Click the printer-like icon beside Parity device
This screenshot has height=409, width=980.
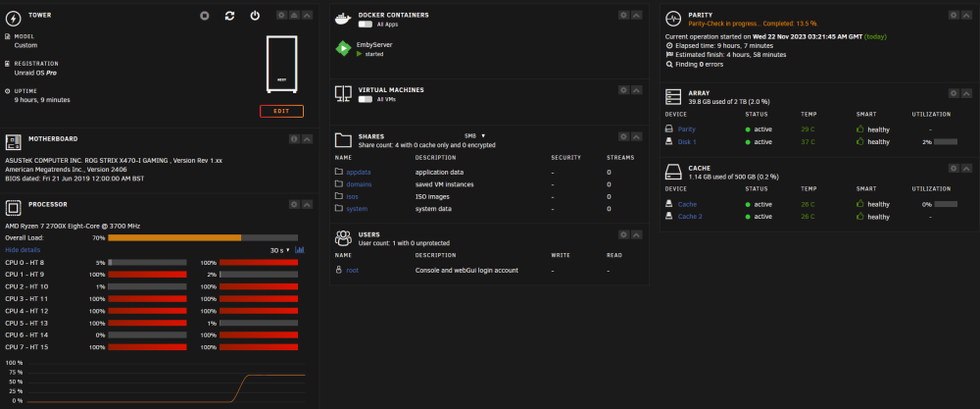[x=668, y=128]
